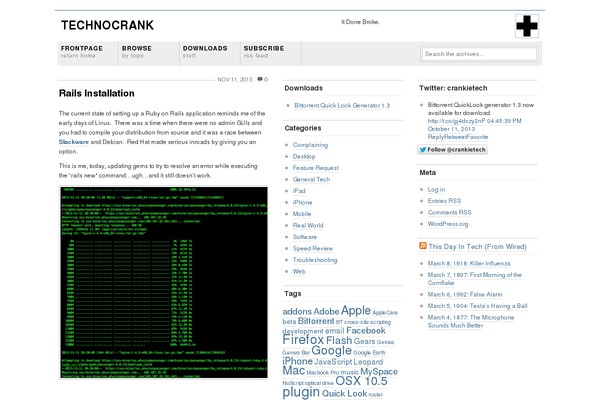Click the ReplyRetweetFavorite tweet actions
This screenshot has height=400, width=600.
pos(458,137)
